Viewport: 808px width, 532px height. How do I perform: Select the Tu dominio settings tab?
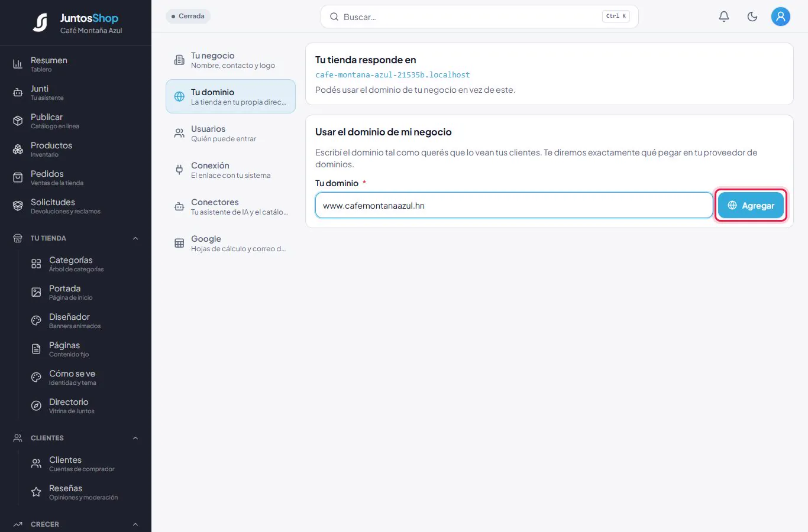click(231, 96)
